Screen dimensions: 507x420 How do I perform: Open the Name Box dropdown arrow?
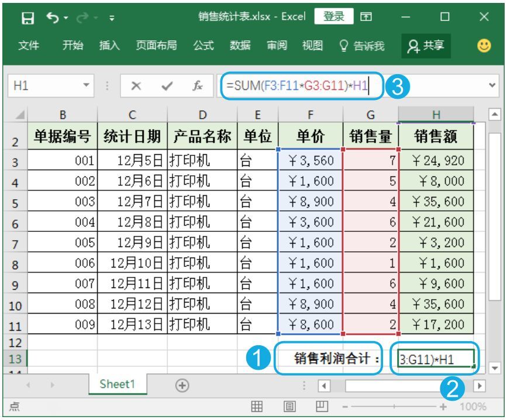pyautogui.click(x=86, y=85)
